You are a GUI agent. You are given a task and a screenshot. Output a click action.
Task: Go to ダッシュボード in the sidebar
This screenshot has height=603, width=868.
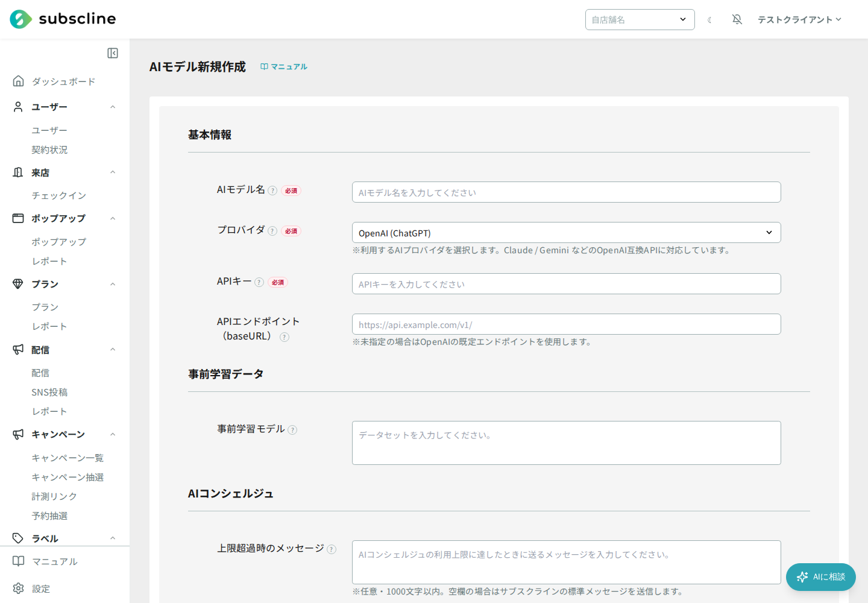click(63, 81)
